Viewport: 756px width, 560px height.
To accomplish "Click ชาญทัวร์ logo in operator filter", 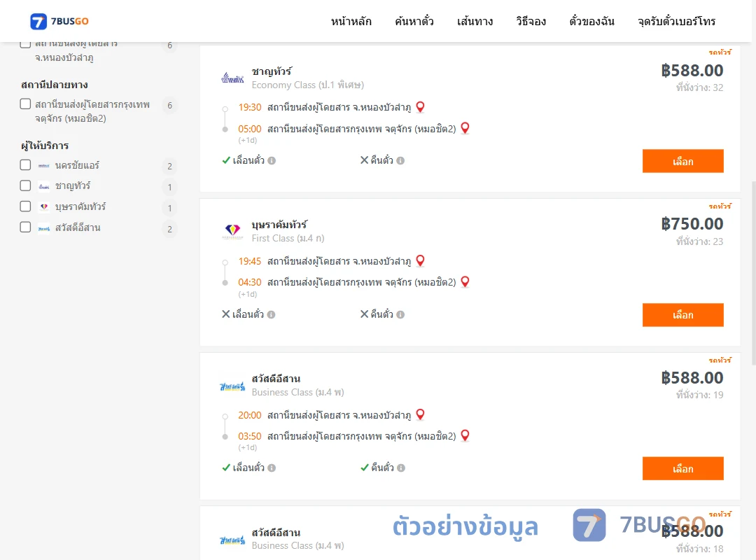I will [44, 186].
